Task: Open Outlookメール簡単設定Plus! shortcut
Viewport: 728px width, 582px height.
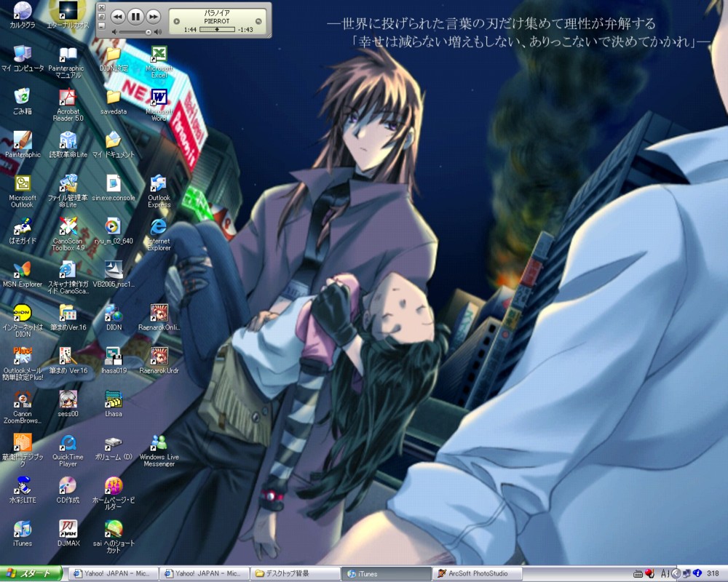Action: 23,364
